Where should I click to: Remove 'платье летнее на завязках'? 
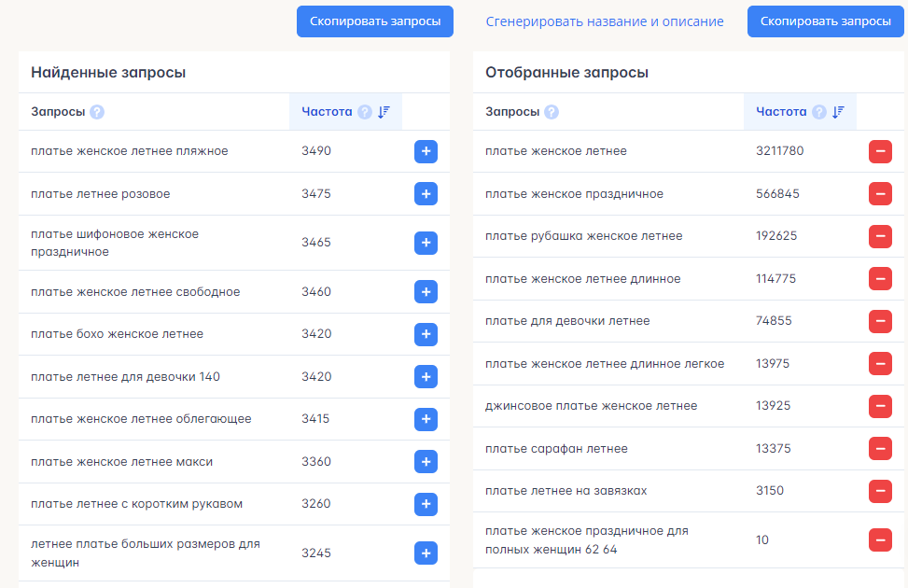coord(880,491)
